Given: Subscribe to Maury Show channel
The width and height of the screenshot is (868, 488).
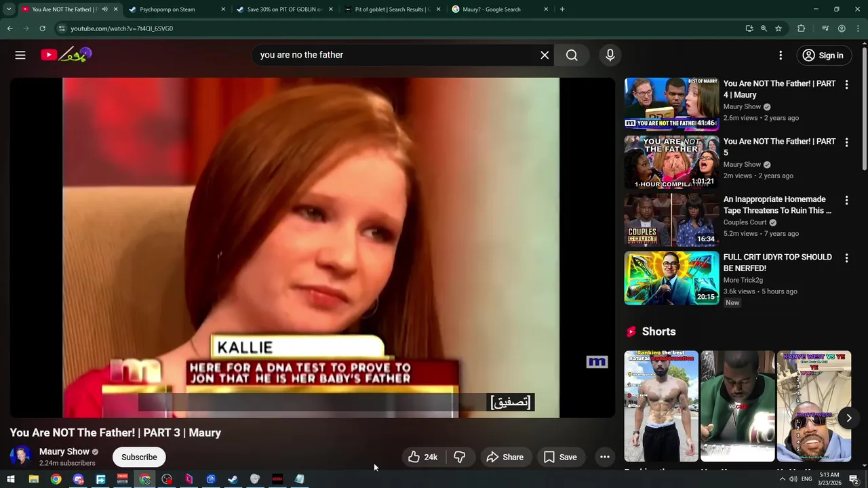Looking at the screenshot, I should click(x=139, y=457).
